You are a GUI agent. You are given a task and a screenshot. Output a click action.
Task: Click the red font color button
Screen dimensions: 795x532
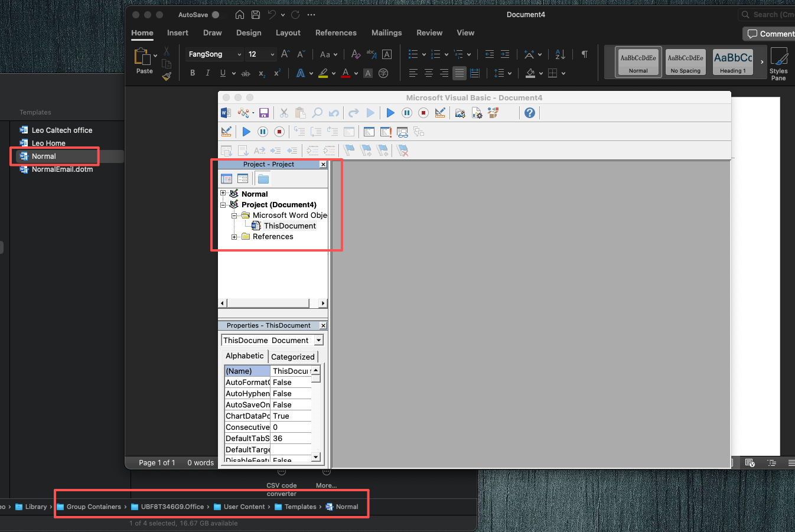[346, 73]
